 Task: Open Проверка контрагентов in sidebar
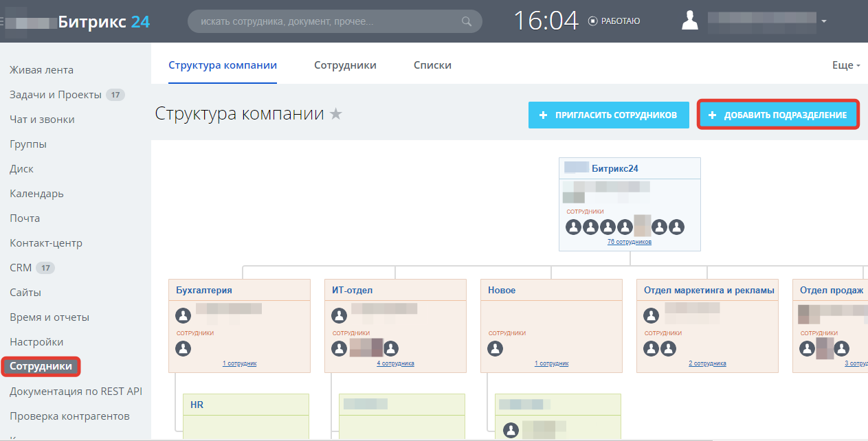69,416
